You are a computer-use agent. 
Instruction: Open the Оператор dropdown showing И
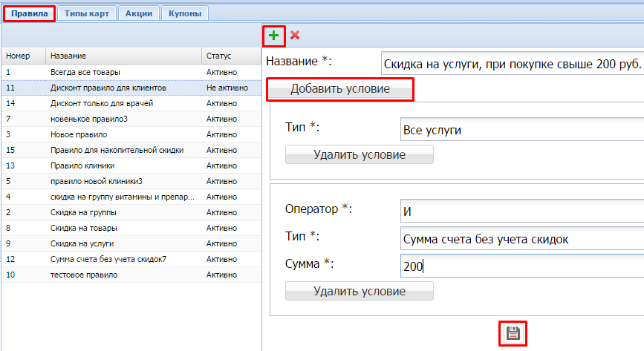[520, 211]
